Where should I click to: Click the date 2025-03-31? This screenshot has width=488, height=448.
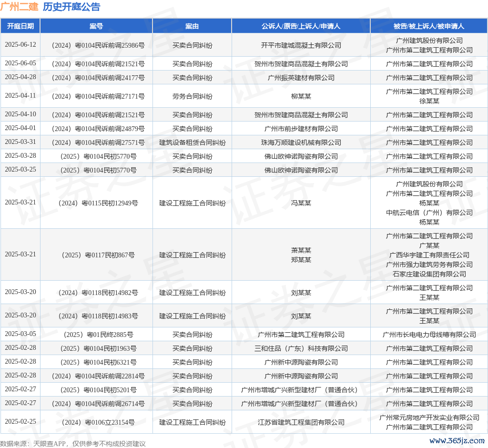click(x=20, y=142)
